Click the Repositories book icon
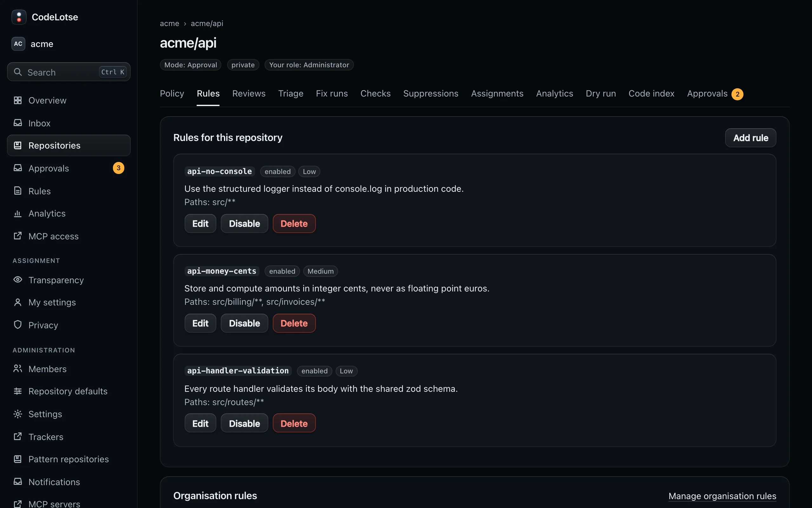812x508 pixels. pyautogui.click(x=18, y=145)
